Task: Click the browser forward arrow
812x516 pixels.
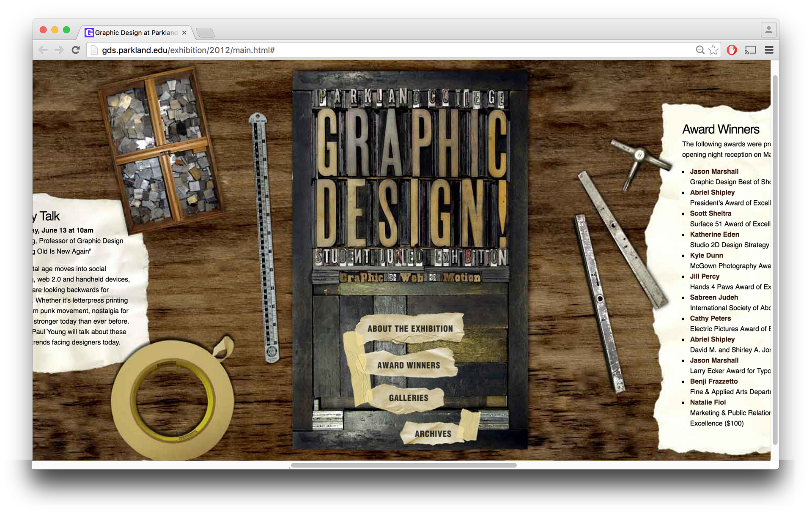Action: tap(59, 50)
